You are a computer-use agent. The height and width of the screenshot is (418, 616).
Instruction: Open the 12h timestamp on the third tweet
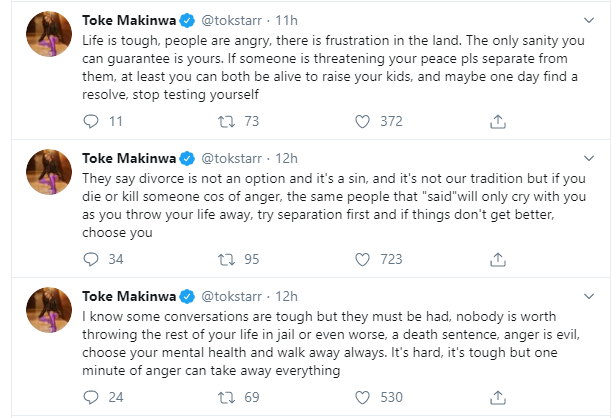287,296
